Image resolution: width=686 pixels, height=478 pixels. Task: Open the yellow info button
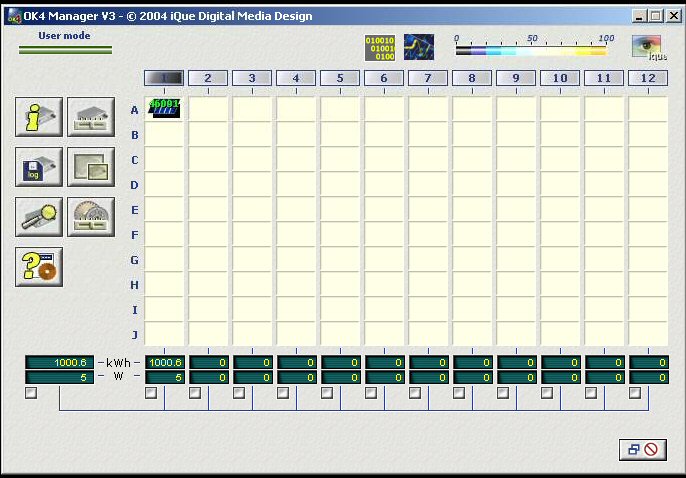click(x=39, y=117)
